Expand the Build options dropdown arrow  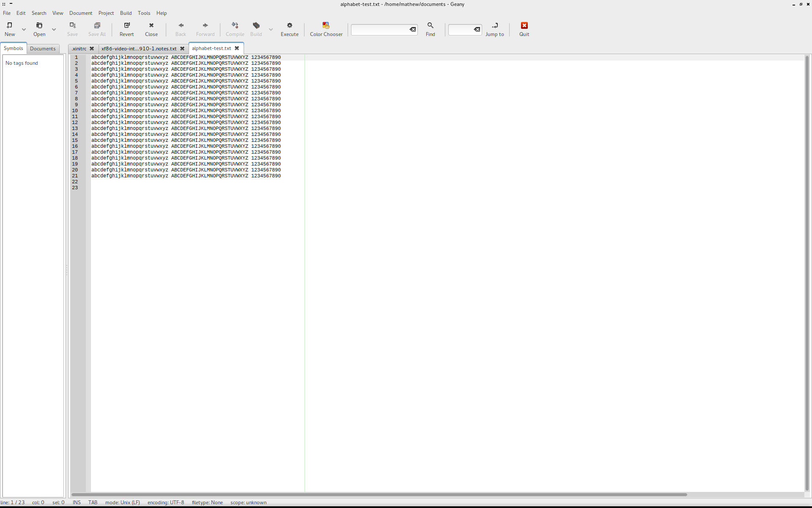pos(271,30)
